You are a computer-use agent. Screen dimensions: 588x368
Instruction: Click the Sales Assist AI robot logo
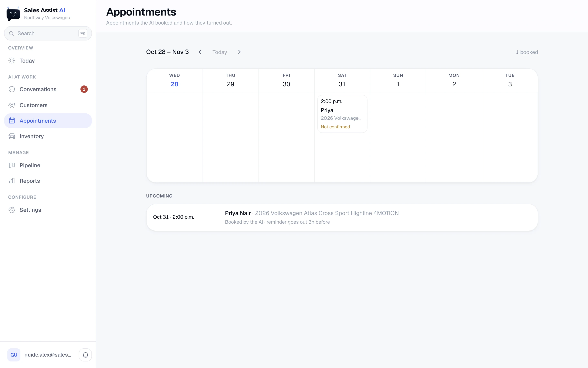(x=13, y=14)
